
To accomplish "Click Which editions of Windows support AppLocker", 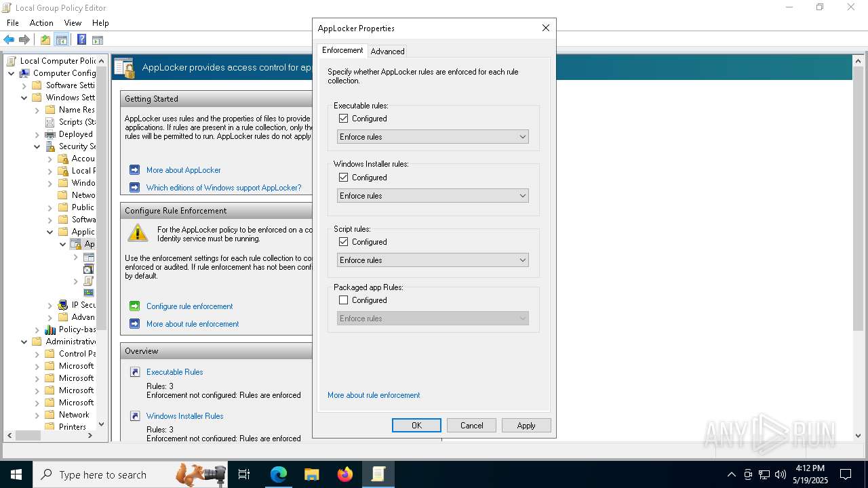I will point(224,188).
